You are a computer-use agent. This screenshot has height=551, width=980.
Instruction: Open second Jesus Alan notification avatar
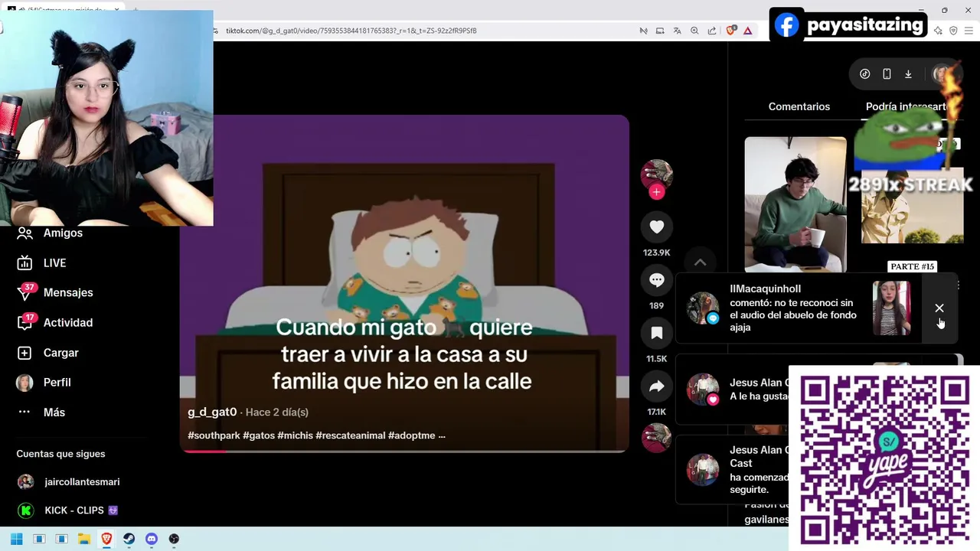[x=702, y=470]
